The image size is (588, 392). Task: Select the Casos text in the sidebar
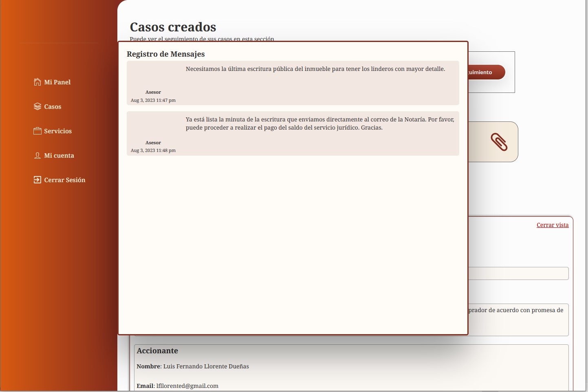(53, 106)
